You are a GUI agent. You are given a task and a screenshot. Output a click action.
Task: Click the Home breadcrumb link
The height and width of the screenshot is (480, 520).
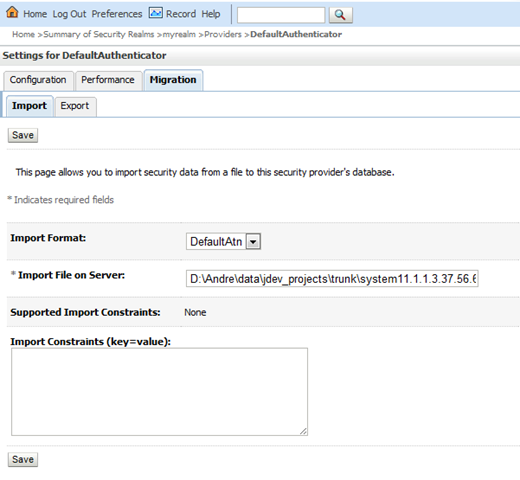pos(23,34)
